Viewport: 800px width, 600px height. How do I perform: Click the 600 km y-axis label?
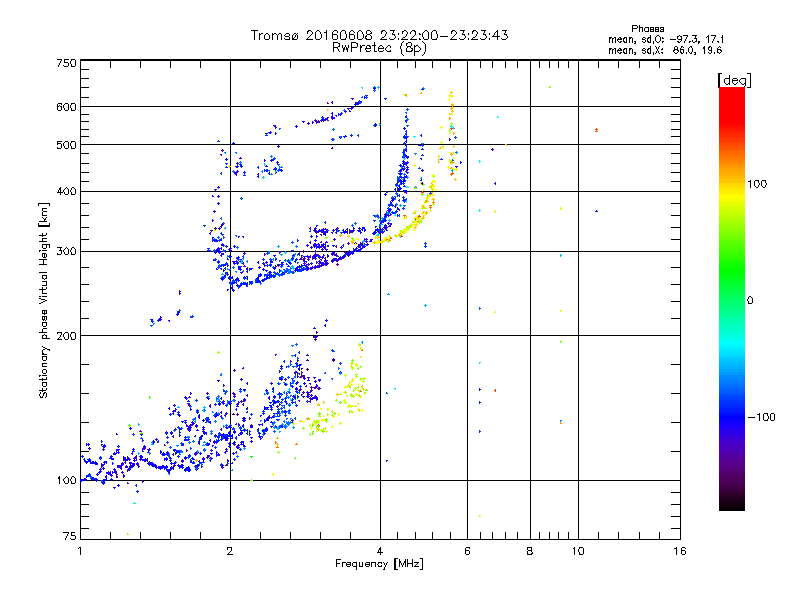(66, 107)
